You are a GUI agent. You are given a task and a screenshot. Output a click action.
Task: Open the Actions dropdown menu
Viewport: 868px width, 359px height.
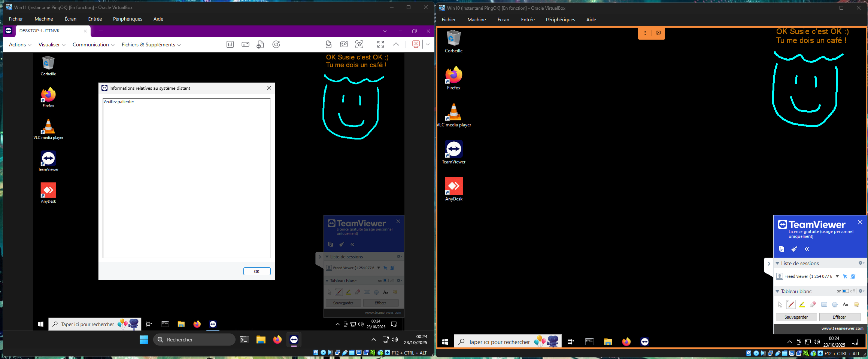[x=20, y=45]
